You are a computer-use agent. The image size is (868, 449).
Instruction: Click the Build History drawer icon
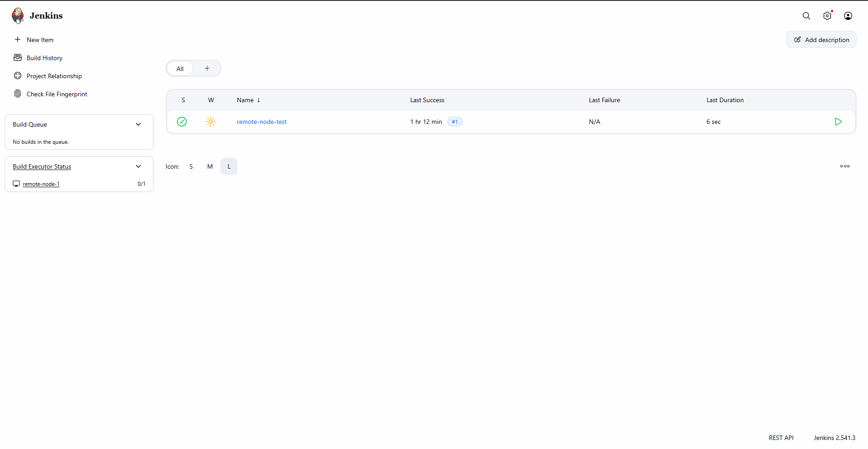(x=18, y=57)
